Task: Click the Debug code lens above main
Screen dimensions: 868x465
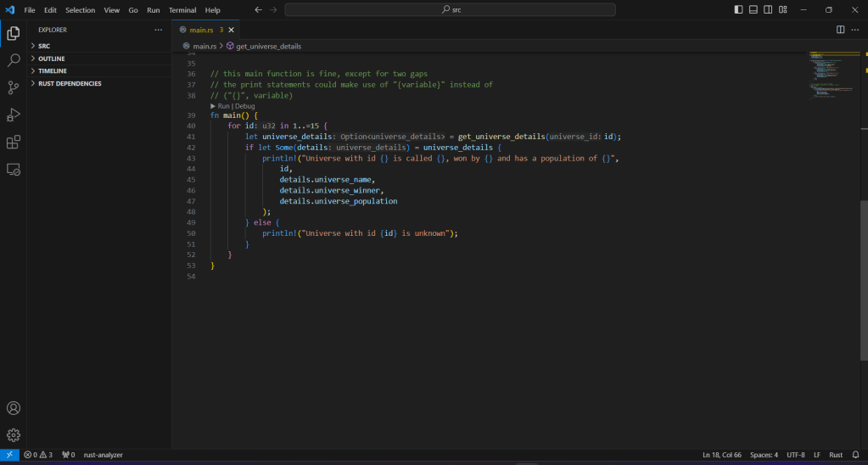Action: [245, 106]
